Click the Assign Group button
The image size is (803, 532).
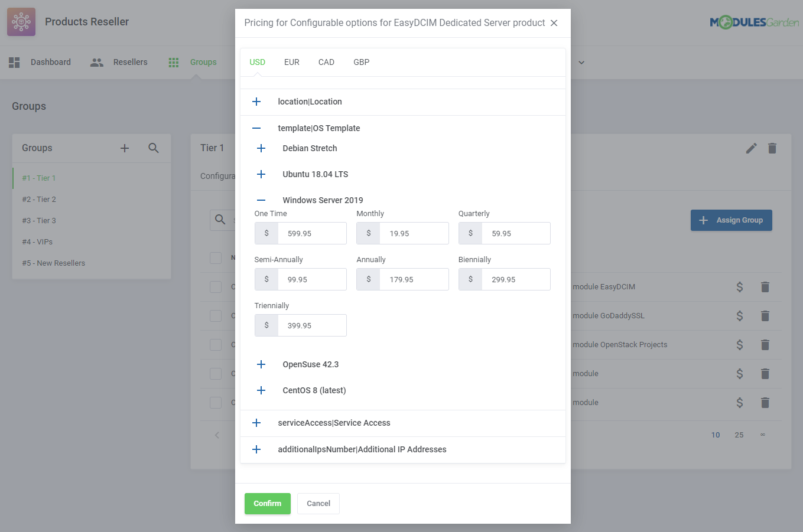coord(731,220)
